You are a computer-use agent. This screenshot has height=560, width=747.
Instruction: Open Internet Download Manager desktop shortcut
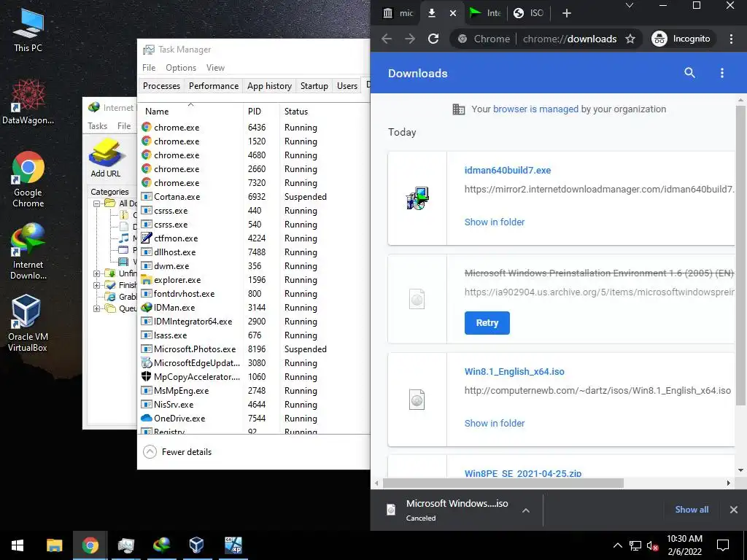point(28,252)
